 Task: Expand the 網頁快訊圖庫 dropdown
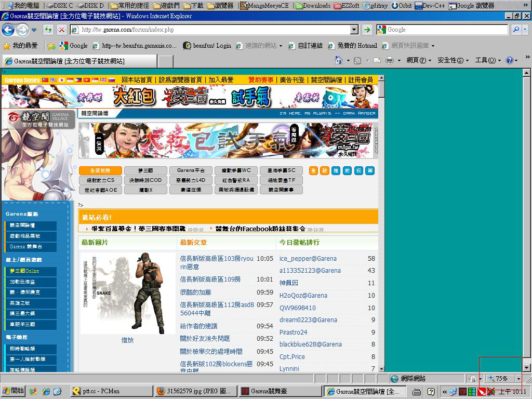click(x=433, y=46)
